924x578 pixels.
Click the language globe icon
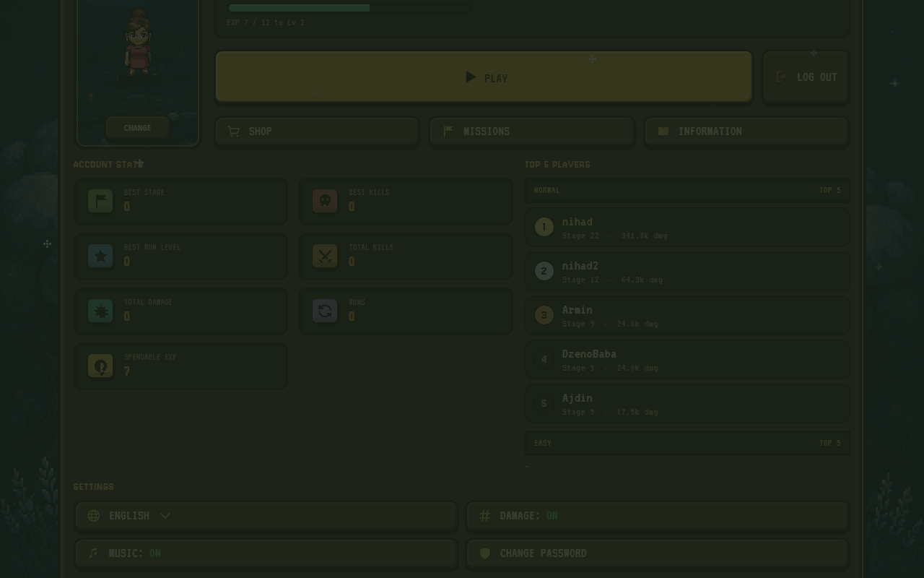[x=94, y=515]
